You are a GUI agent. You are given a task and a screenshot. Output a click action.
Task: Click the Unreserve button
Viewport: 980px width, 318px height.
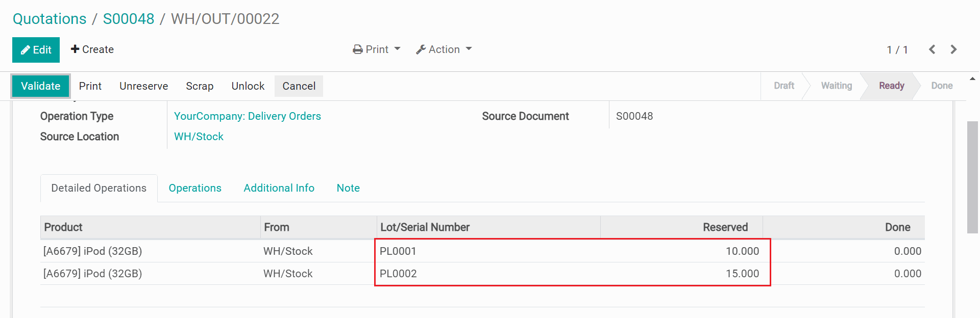click(143, 86)
